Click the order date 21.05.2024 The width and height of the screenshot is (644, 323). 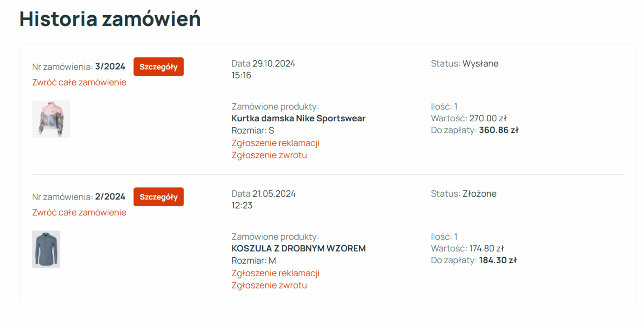click(274, 193)
